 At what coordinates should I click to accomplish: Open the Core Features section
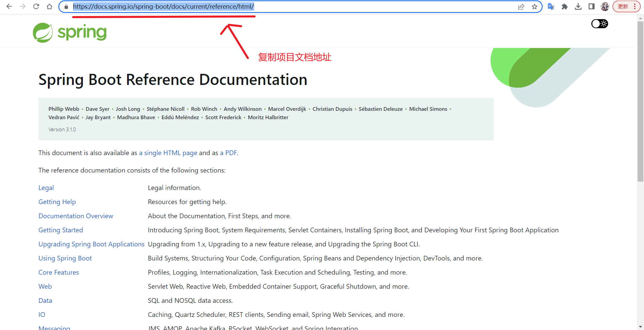[x=59, y=272]
